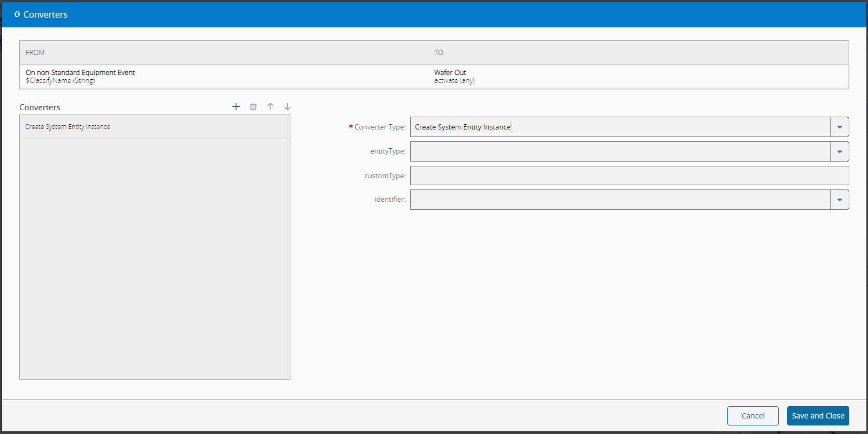Select the Wafer Out target entry
This screenshot has width=868, height=434.
[x=450, y=73]
